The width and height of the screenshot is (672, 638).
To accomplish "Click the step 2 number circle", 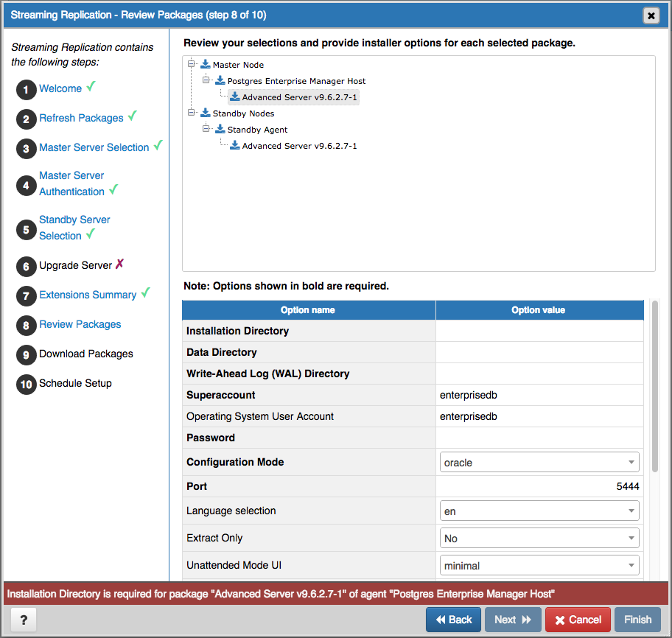I will point(26,119).
